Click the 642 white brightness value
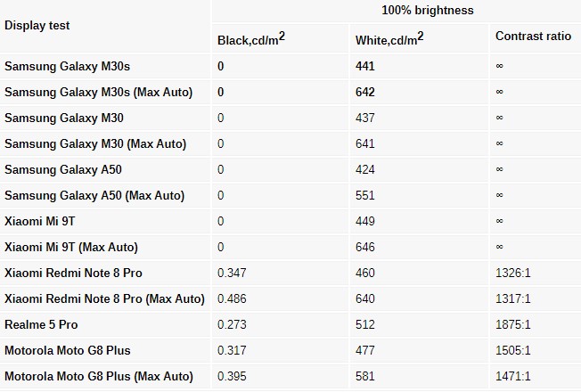This screenshot has height=392, width=581. point(365,93)
